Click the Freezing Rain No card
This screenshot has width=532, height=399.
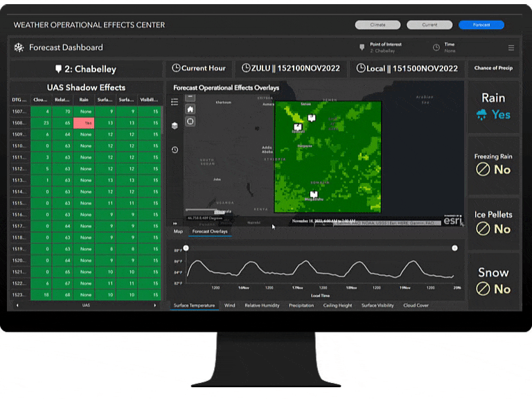click(493, 166)
